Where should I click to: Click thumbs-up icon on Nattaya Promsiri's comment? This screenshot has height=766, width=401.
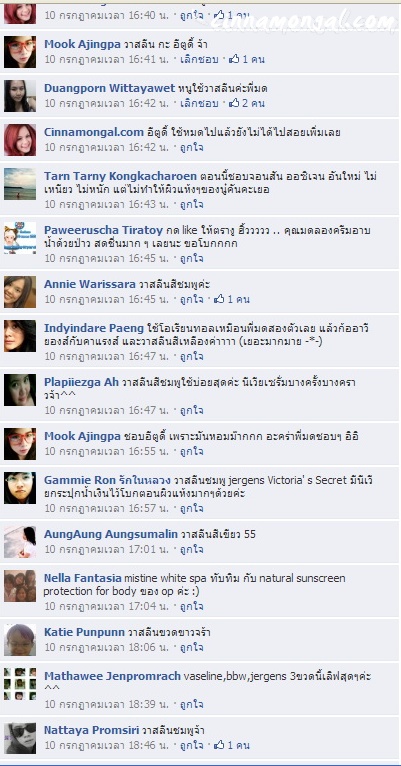(x=219, y=745)
